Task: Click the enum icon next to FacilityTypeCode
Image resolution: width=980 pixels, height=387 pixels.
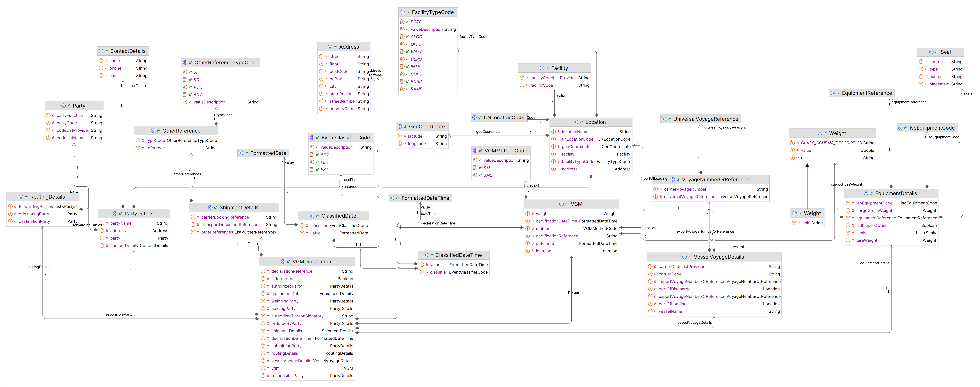Action: [x=403, y=12]
